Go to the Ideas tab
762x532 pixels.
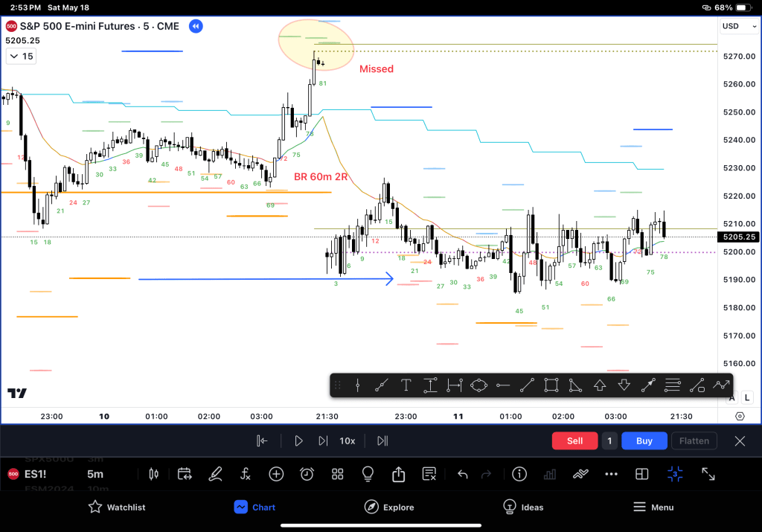[523, 507]
